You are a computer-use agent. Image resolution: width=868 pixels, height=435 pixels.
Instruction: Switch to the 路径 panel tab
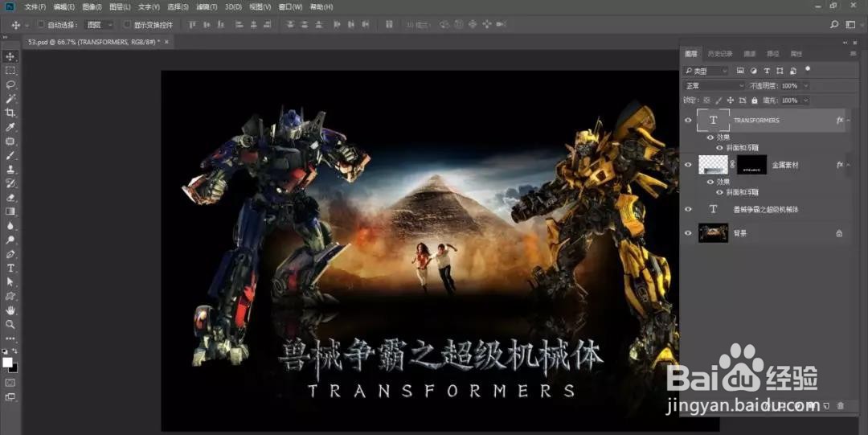point(773,54)
